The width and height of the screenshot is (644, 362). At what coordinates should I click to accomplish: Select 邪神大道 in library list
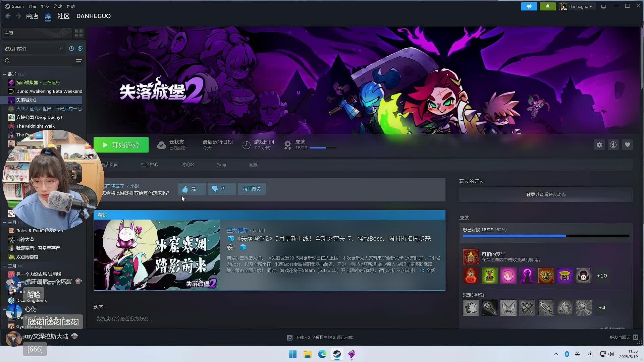pos(25,239)
